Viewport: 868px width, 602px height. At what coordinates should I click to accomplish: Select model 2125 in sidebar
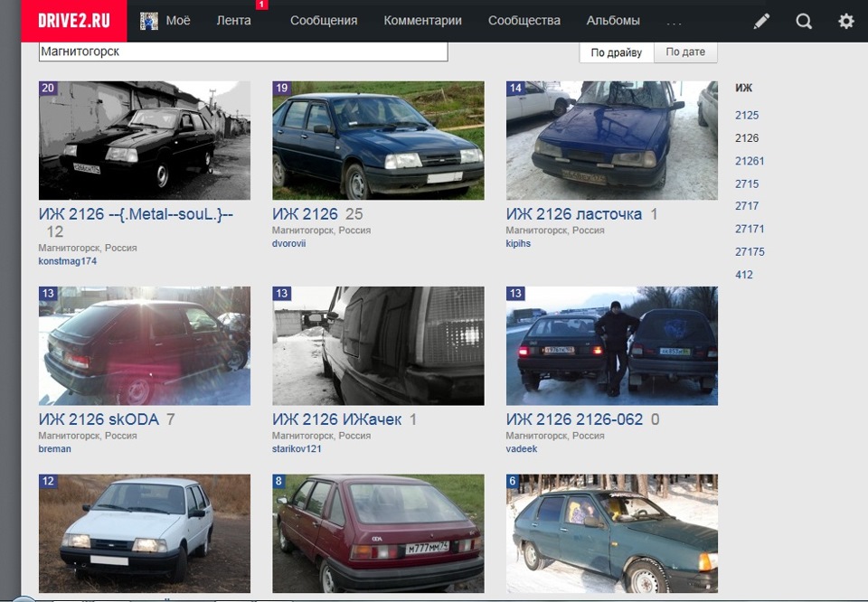pos(747,115)
